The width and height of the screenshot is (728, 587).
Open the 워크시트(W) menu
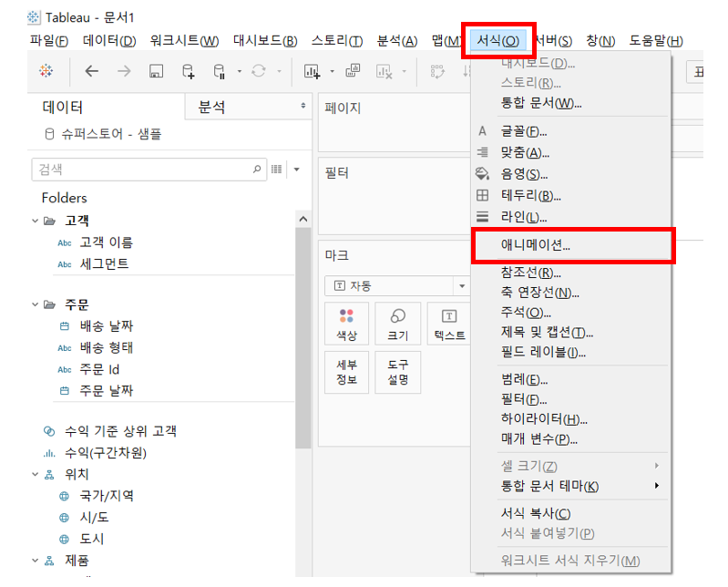(184, 41)
